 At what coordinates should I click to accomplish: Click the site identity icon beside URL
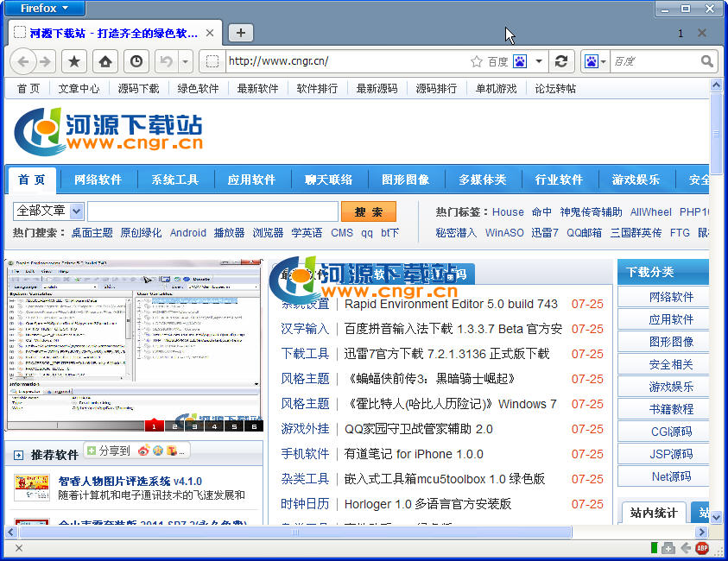[x=212, y=61]
